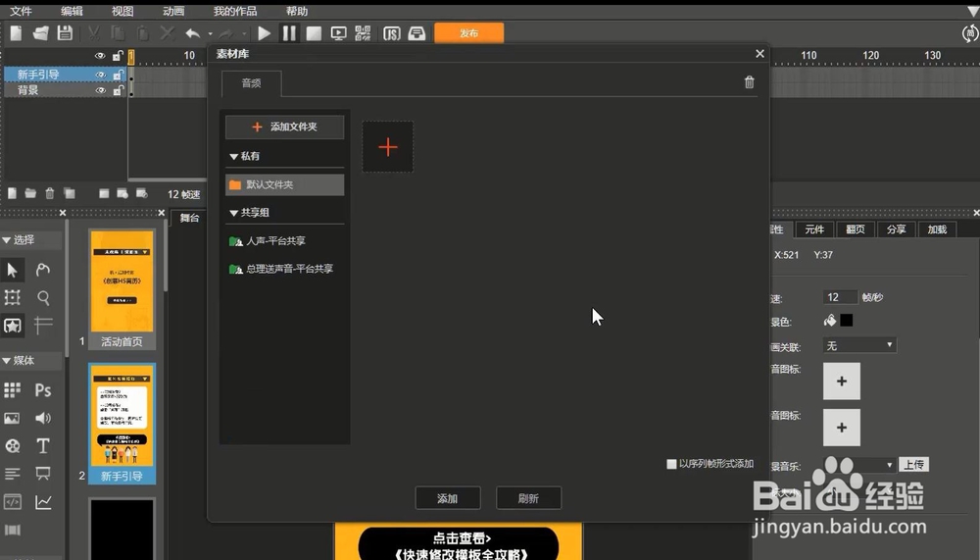Screen dimensions: 980x560
Task: Click the orange 发布 publish button
Action: click(468, 33)
